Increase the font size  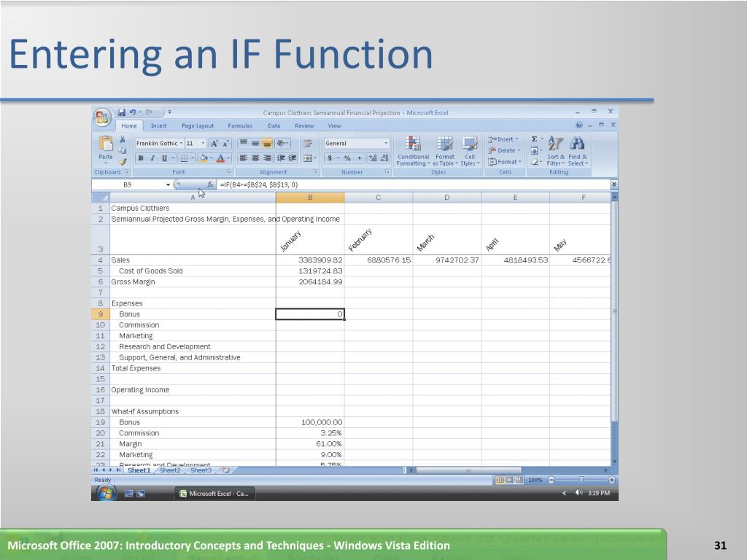[214, 144]
